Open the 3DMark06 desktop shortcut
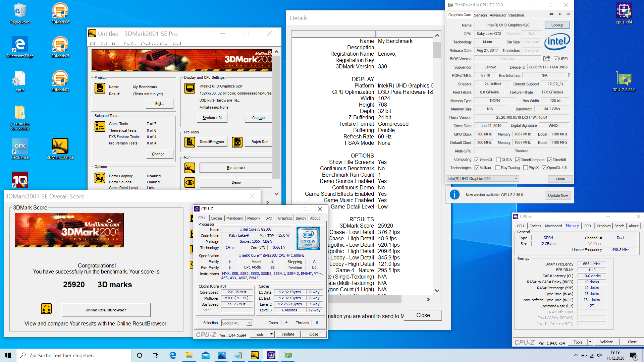This screenshot has height=362, width=644. coord(60,13)
